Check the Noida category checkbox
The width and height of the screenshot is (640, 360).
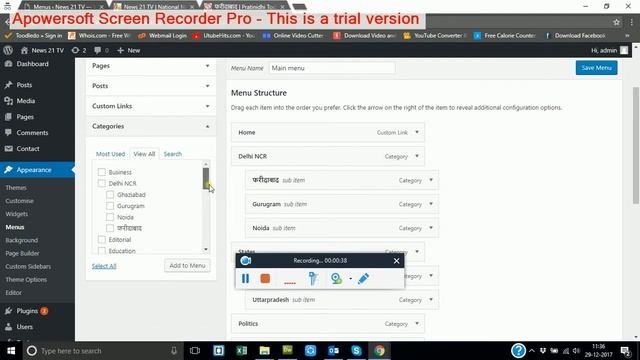[x=110, y=217]
